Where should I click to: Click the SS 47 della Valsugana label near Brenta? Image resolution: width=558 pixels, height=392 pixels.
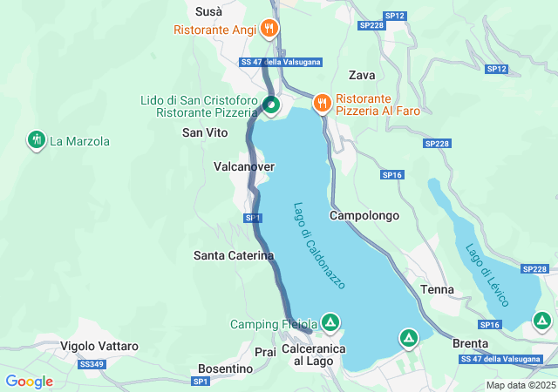(500, 359)
